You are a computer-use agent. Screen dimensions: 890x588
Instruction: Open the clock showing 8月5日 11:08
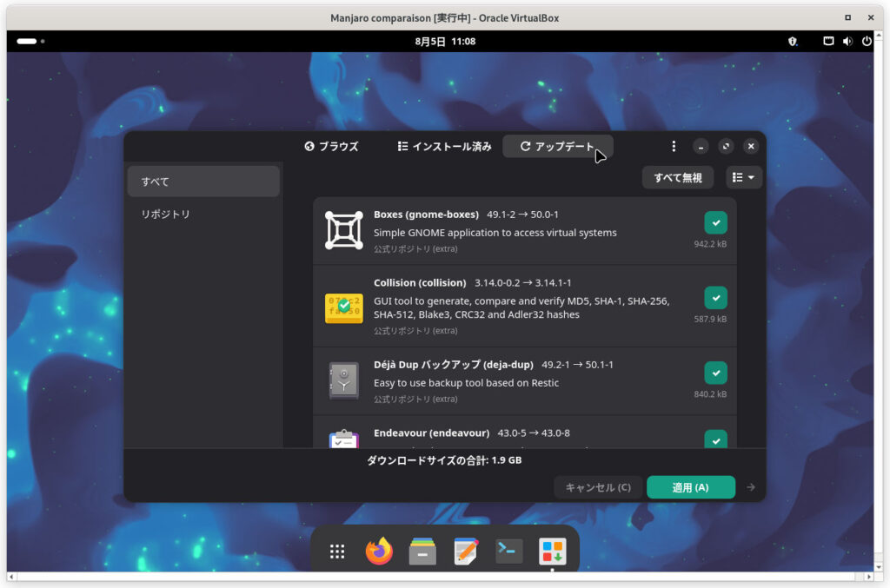click(445, 42)
